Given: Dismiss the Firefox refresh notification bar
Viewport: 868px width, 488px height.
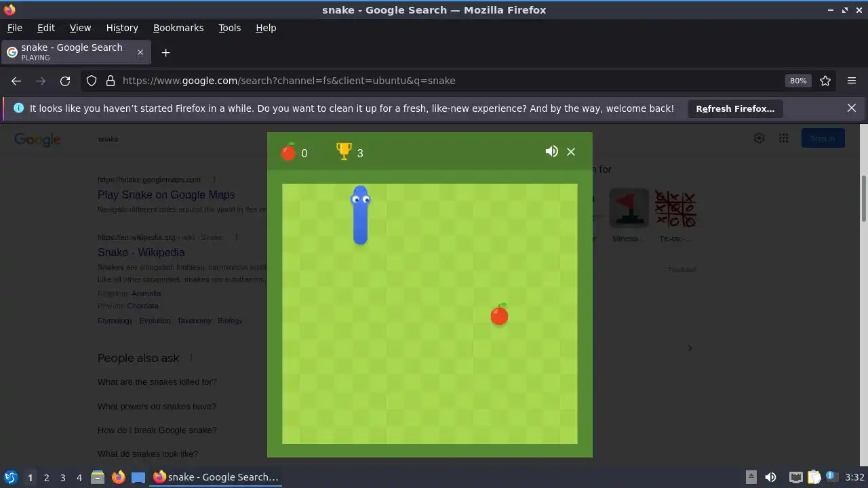Looking at the screenshot, I should coord(852,108).
